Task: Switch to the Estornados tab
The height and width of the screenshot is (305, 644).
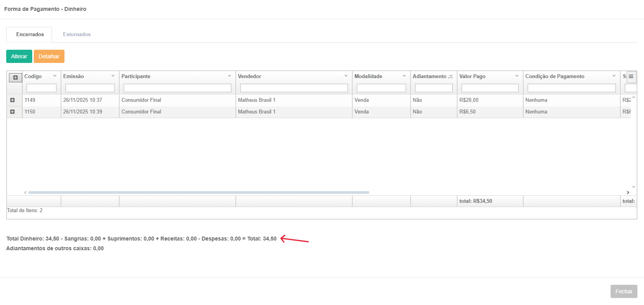Action: pos(77,35)
